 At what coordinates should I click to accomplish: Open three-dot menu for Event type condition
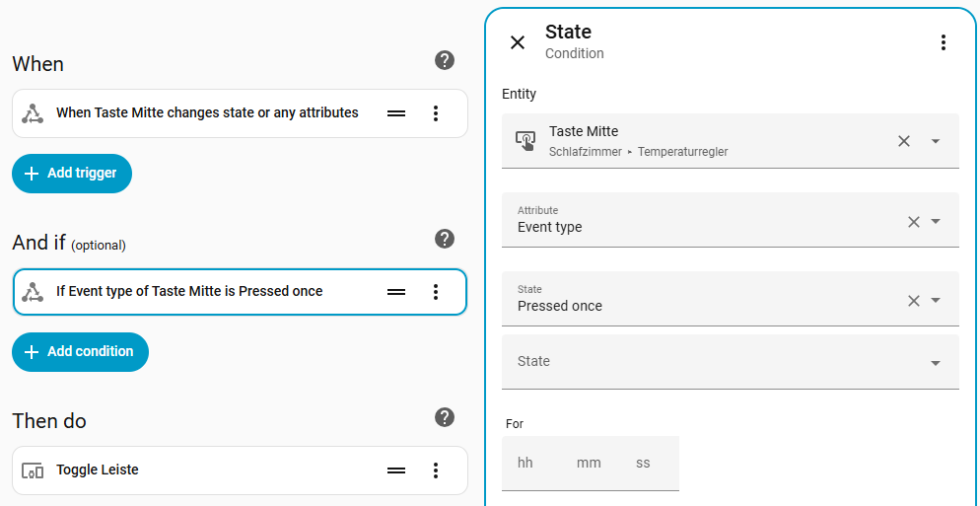(x=436, y=292)
